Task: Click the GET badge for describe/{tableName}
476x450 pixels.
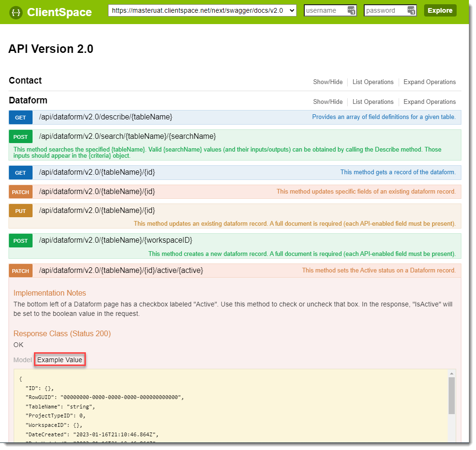Action: tap(20, 118)
